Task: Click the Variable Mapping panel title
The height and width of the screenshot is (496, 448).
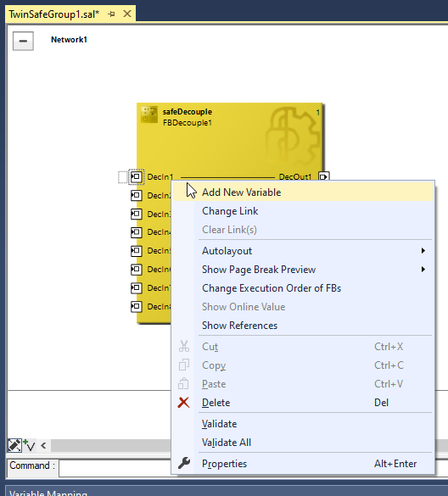Action: tap(48, 493)
